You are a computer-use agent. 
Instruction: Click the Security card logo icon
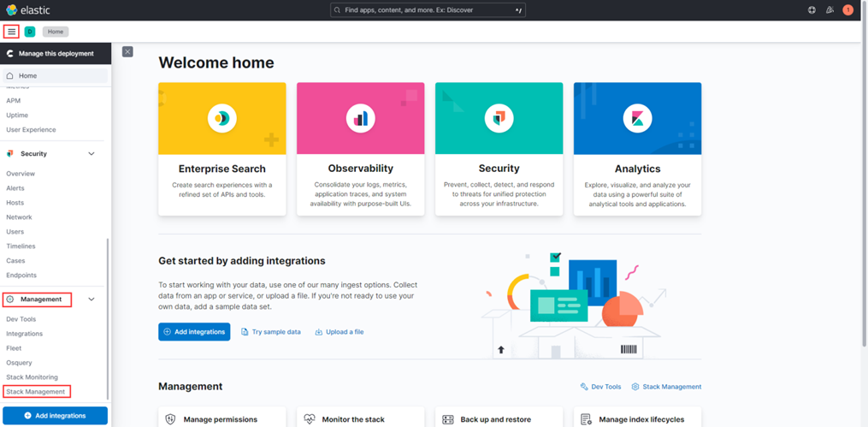tap(499, 117)
